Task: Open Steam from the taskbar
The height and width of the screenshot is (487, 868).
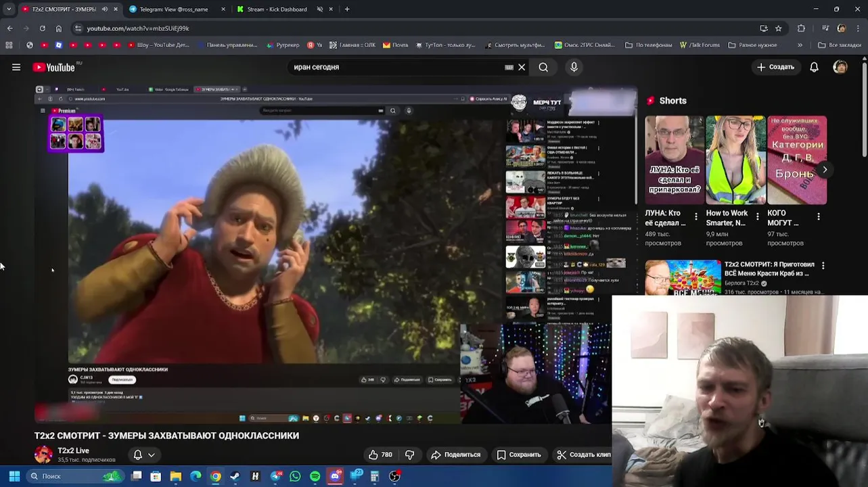Action: 235,476
